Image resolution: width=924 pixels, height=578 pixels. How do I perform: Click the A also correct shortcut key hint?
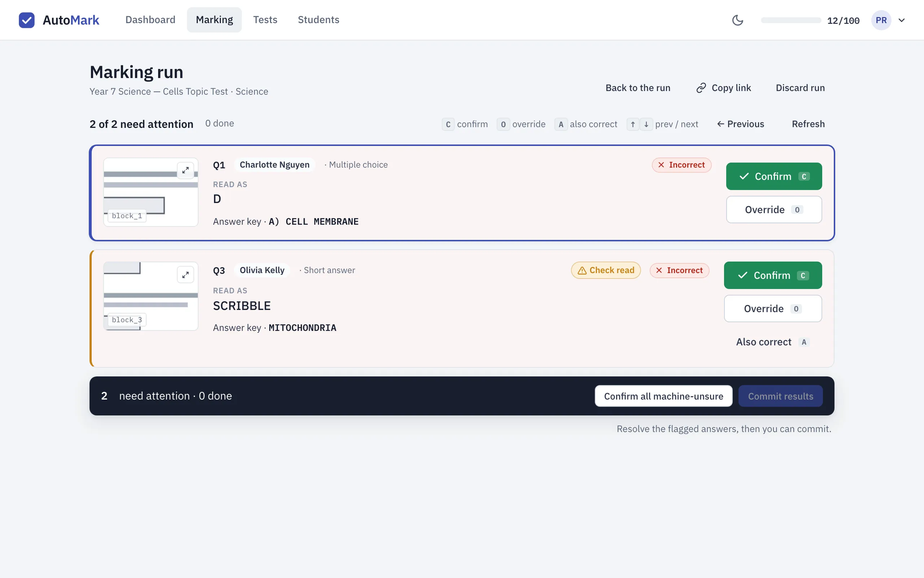[561, 124]
